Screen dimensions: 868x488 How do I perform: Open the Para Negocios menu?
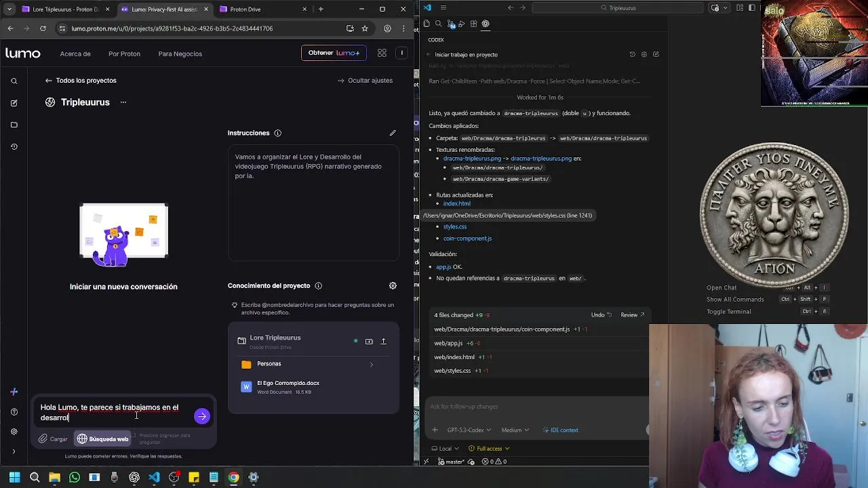(180, 54)
